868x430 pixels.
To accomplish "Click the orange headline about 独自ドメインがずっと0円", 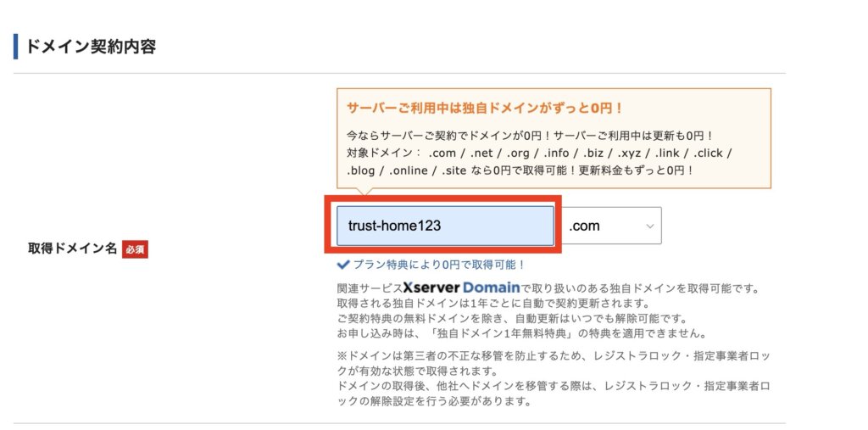I will point(485,109).
